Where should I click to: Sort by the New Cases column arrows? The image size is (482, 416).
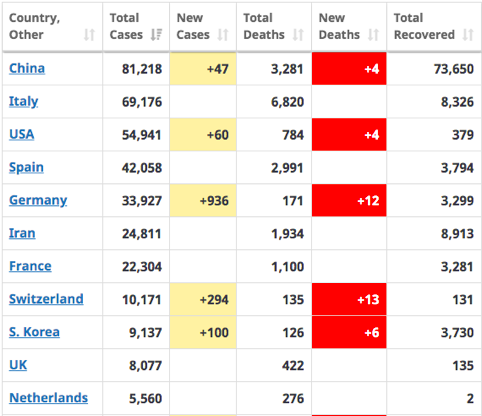coord(223,35)
